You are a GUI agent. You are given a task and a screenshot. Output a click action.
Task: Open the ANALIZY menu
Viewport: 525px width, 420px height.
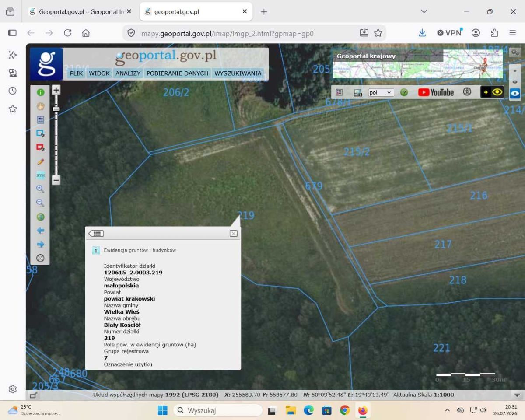coord(128,73)
